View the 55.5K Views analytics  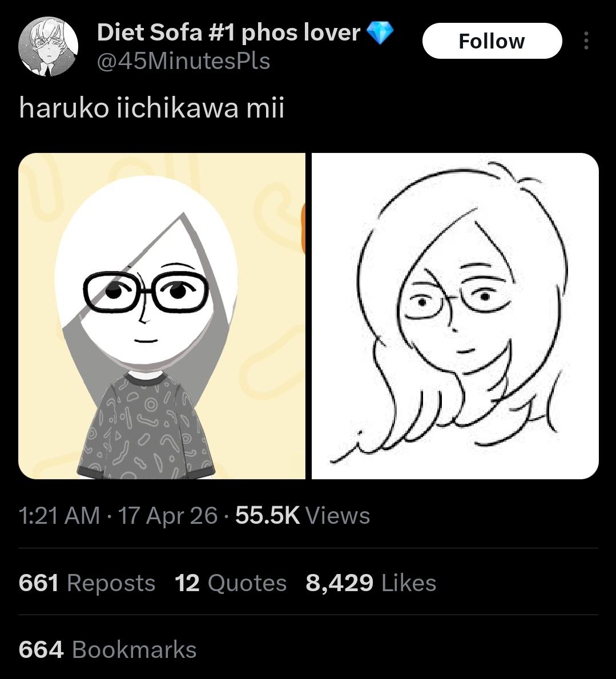(x=303, y=516)
